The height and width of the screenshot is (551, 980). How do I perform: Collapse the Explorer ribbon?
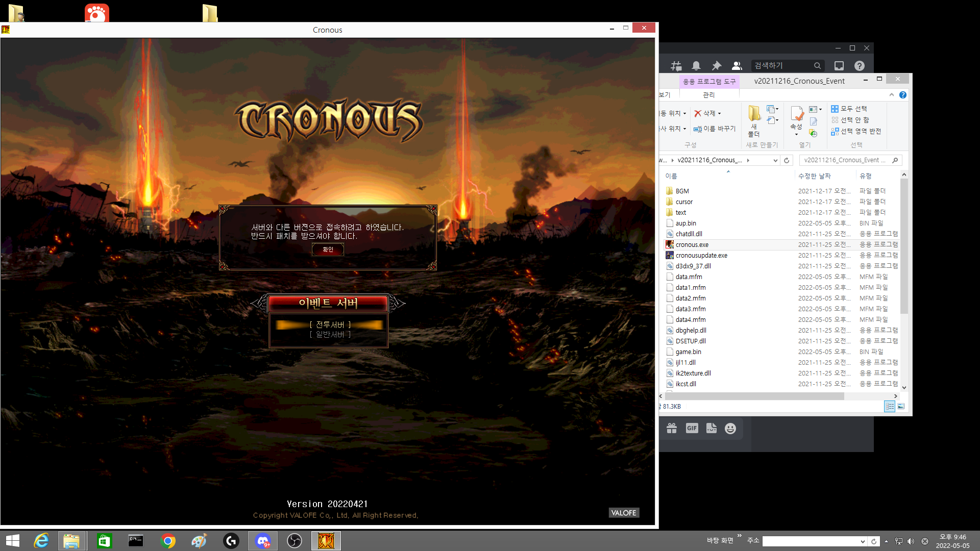point(892,95)
